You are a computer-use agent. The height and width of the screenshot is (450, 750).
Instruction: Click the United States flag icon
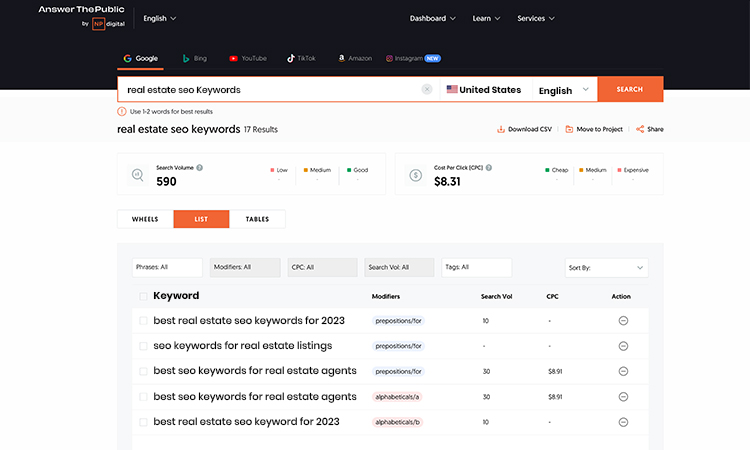point(452,89)
